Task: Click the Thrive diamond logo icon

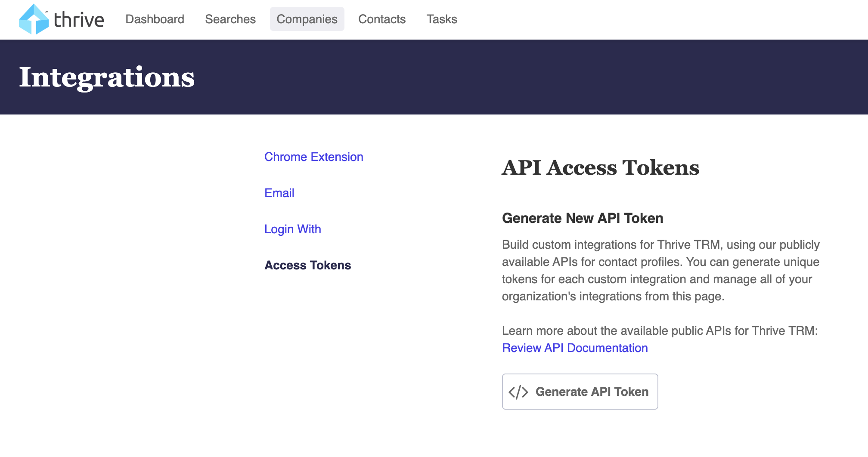Action: pyautogui.click(x=34, y=19)
